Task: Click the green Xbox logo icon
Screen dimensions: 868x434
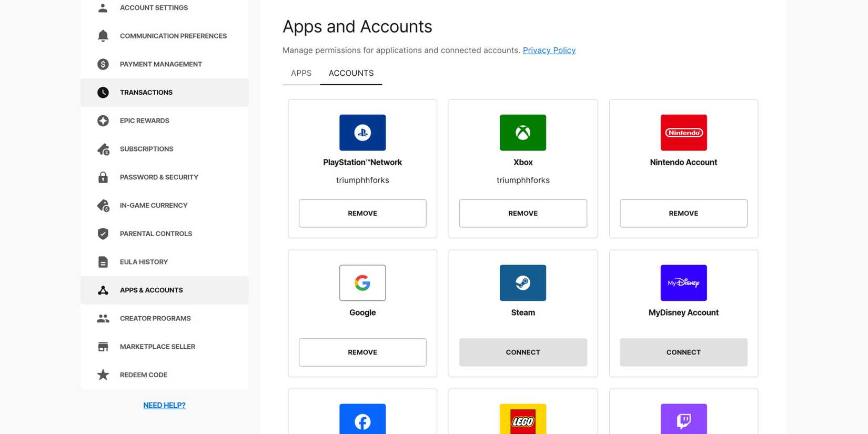Action: pos(522,133)
